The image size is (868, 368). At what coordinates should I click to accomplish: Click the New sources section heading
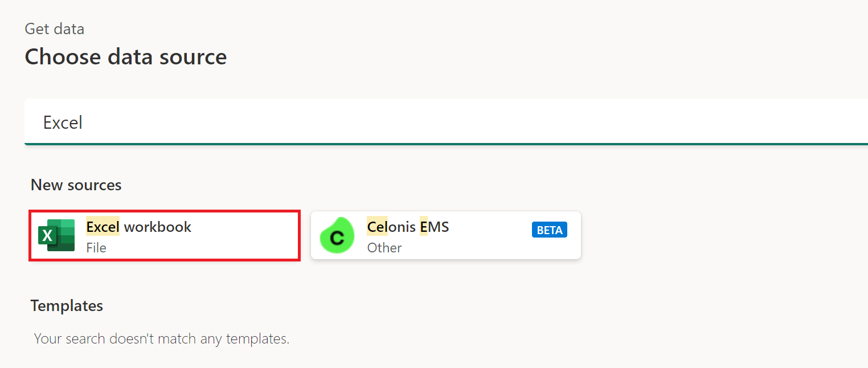pos(76,185)
